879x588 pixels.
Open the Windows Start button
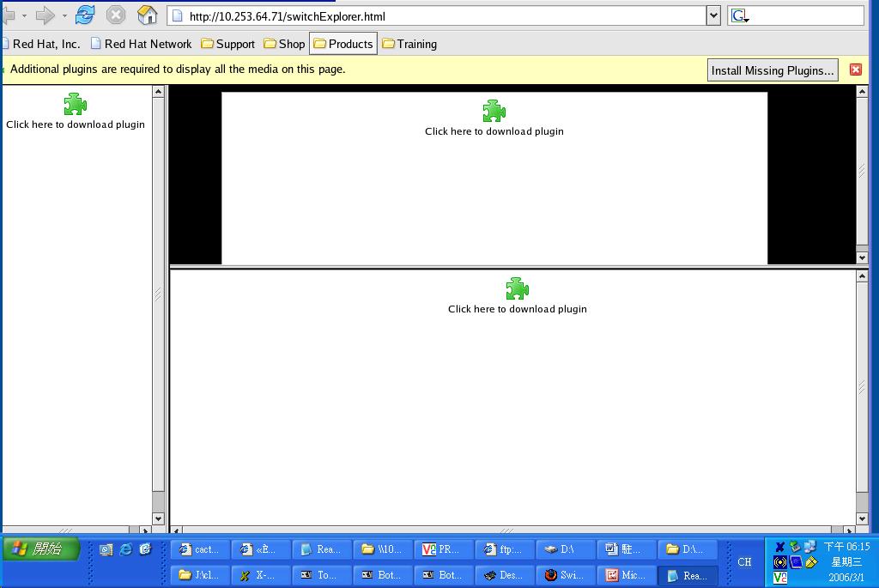[40, 549]
